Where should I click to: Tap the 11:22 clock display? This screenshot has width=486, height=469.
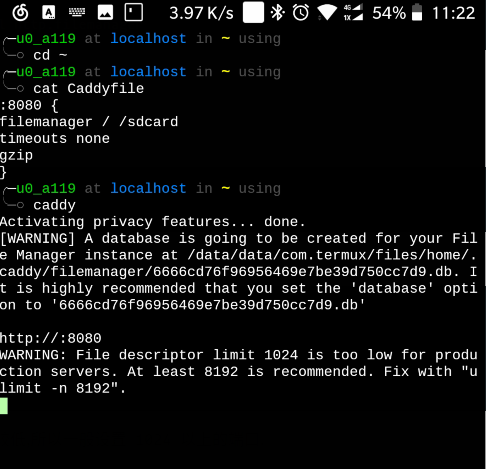(x=453, y=13)
